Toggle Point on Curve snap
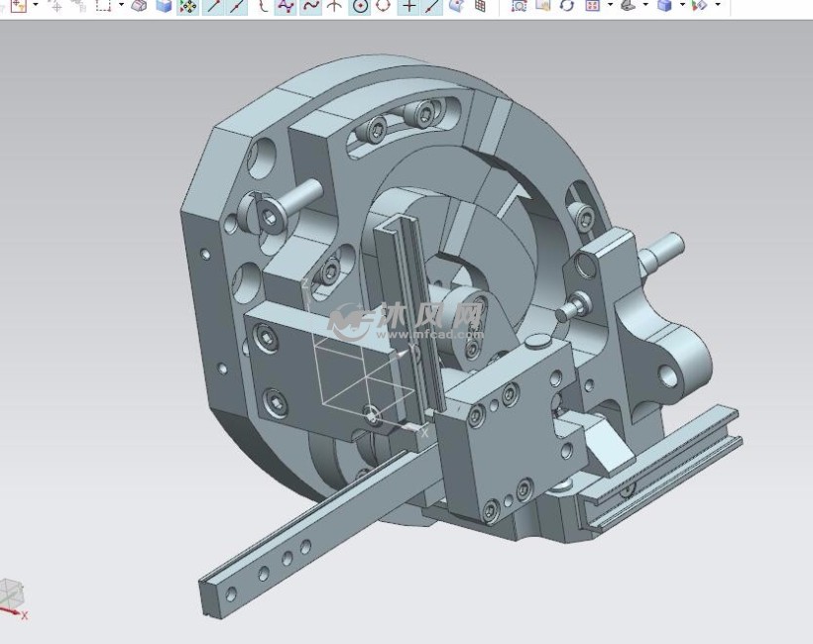This screenshot has height=644, width=813. [432, 6]
